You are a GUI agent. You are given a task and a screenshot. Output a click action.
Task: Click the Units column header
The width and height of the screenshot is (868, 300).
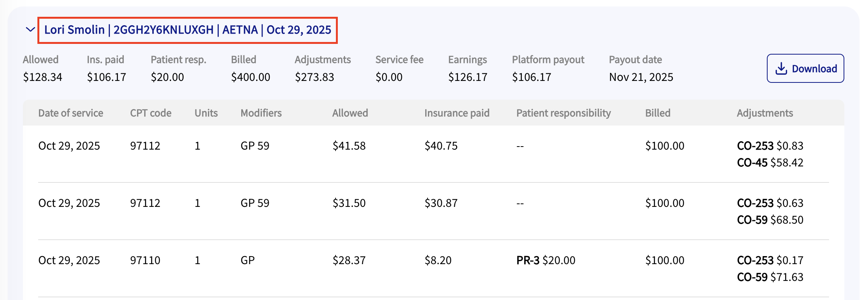(206, 113)
